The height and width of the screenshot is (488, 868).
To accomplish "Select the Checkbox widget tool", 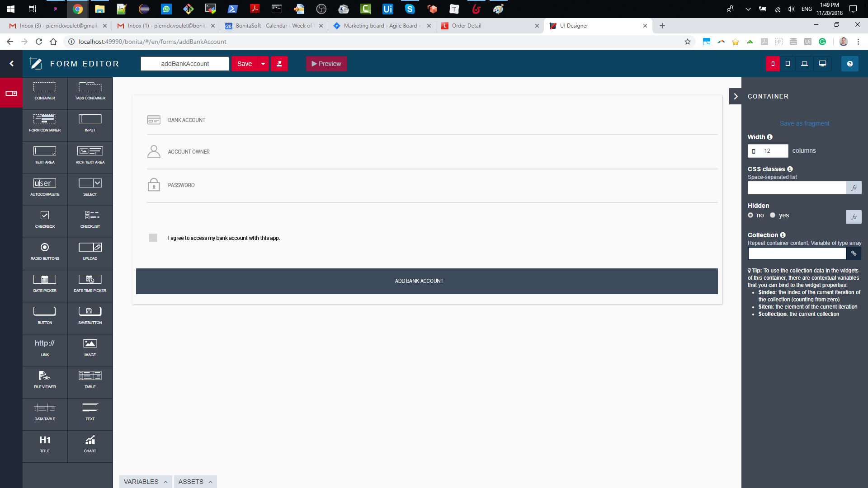I will (x=45, y=219).
